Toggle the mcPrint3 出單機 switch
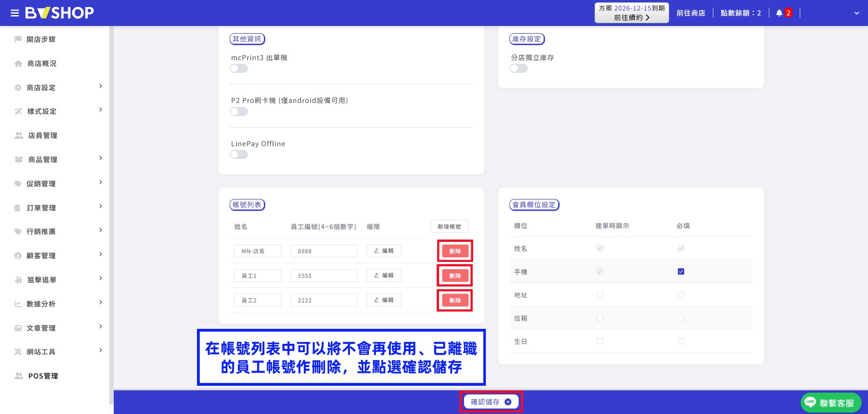 [239, 68]
